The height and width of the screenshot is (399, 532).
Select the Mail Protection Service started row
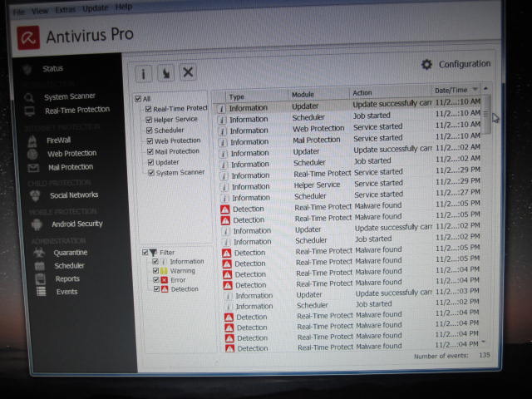[x=349, y=139]
